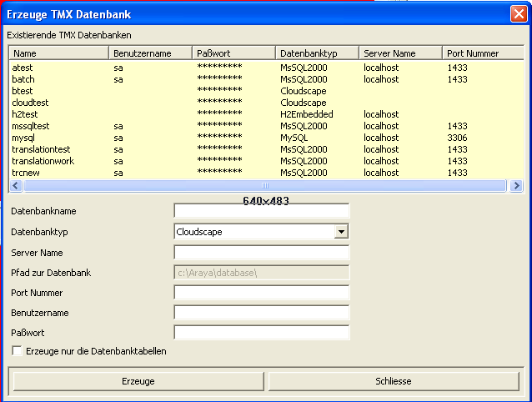Click the horizontal scrollbar left arrow
532x402 pixels.
16,186
